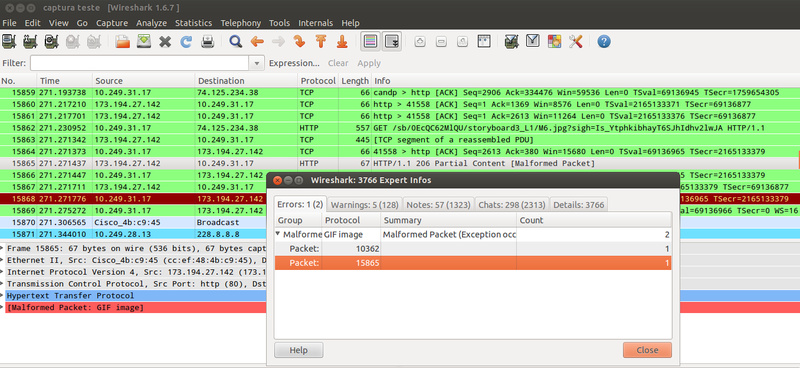Expand Transmission Control Protocol row
Viewport: 800px width, 368px height.
(3, 284)
